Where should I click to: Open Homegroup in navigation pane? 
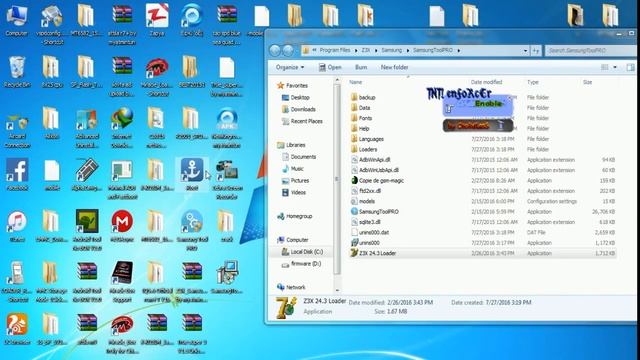click(295, 216)
